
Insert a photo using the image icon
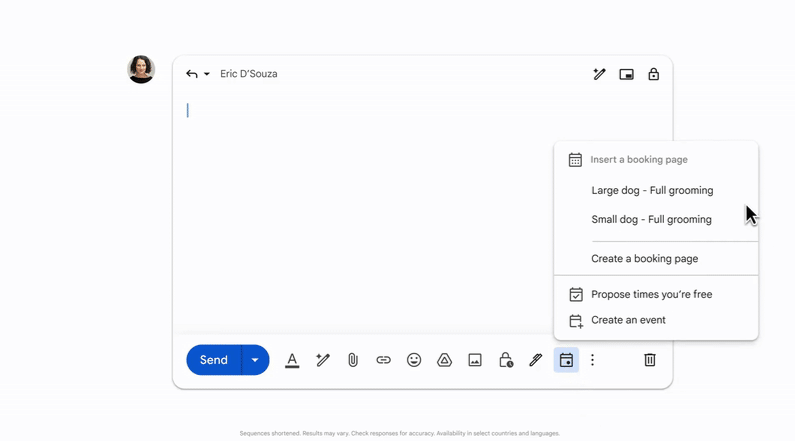(475, 360)
